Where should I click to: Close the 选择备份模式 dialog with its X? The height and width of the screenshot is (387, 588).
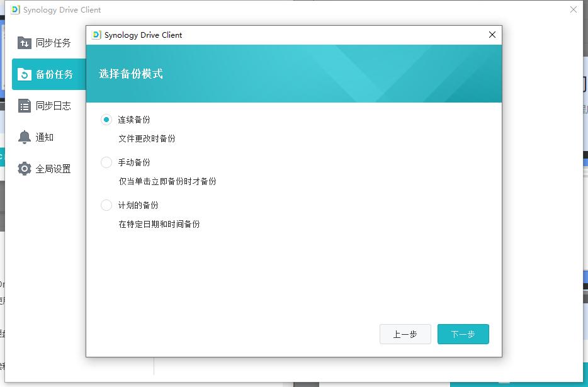coord(492,35)
